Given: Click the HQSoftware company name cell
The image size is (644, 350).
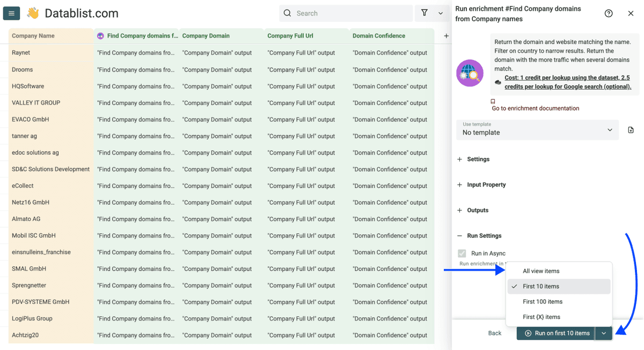Looking at the screenshot, I should pos(51,86).
